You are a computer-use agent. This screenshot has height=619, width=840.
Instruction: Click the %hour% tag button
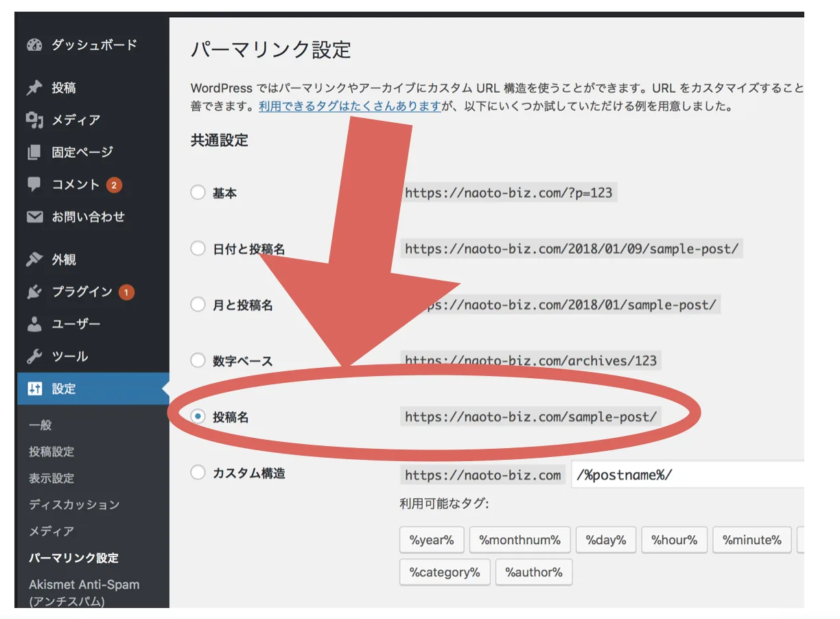pyautogui.click(x=675, y=540)
